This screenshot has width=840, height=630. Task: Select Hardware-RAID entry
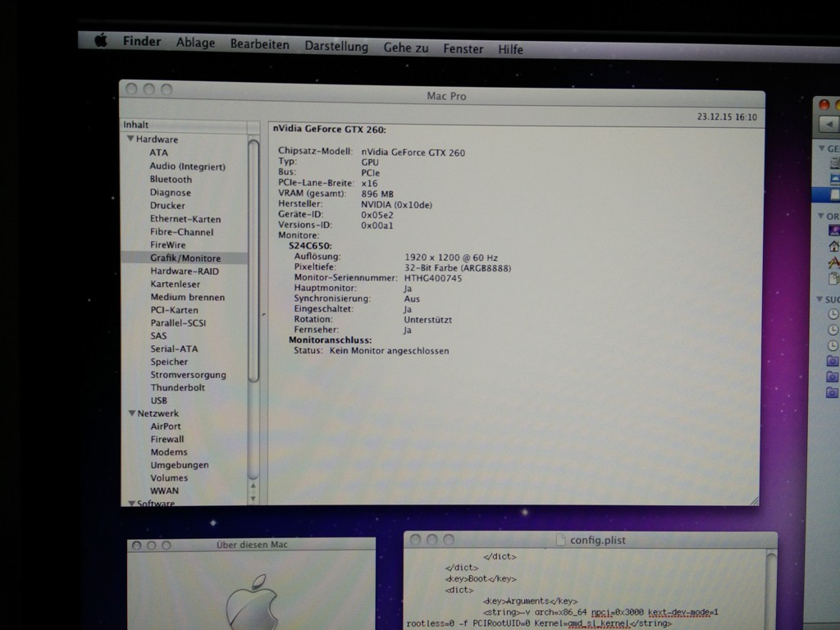tap(185, 271)
